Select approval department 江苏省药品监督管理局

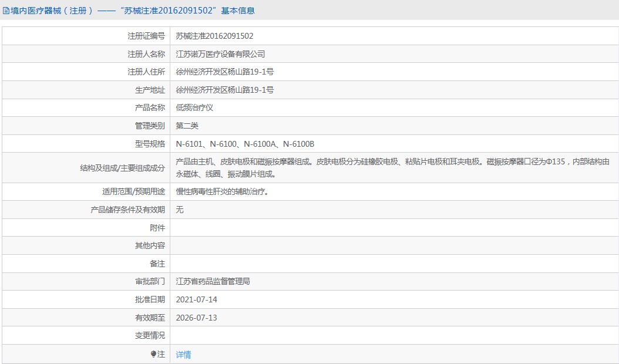click(213, 281)
